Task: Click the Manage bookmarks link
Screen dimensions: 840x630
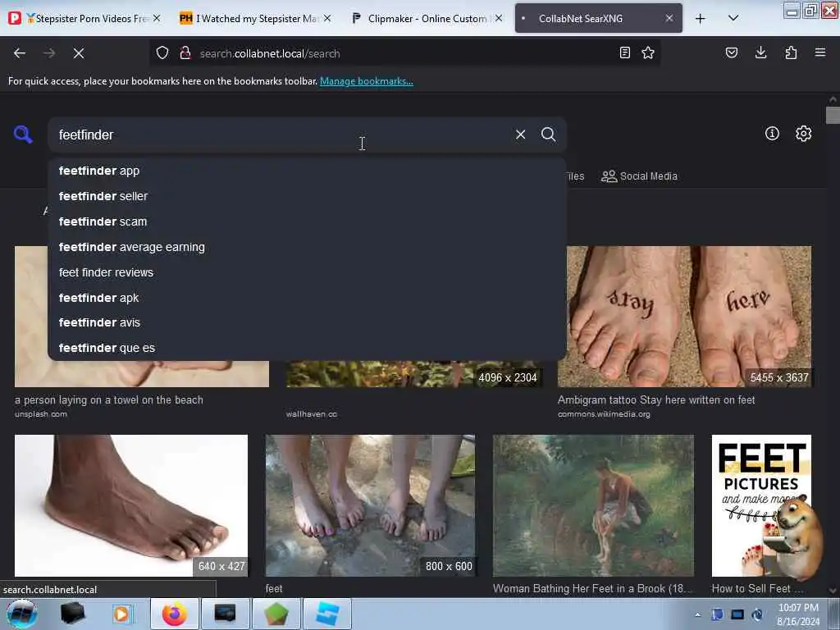Action: pos(367,81)
